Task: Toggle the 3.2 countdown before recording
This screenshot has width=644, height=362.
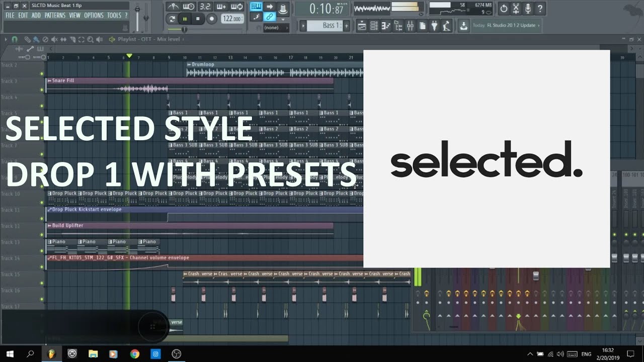Action: click(205, 7)
